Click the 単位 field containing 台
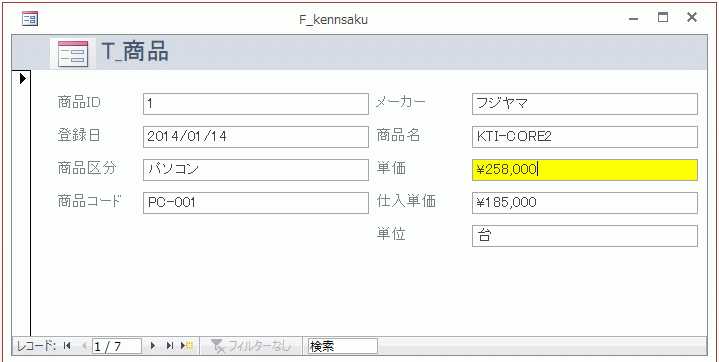 click(x=585, y=236)
